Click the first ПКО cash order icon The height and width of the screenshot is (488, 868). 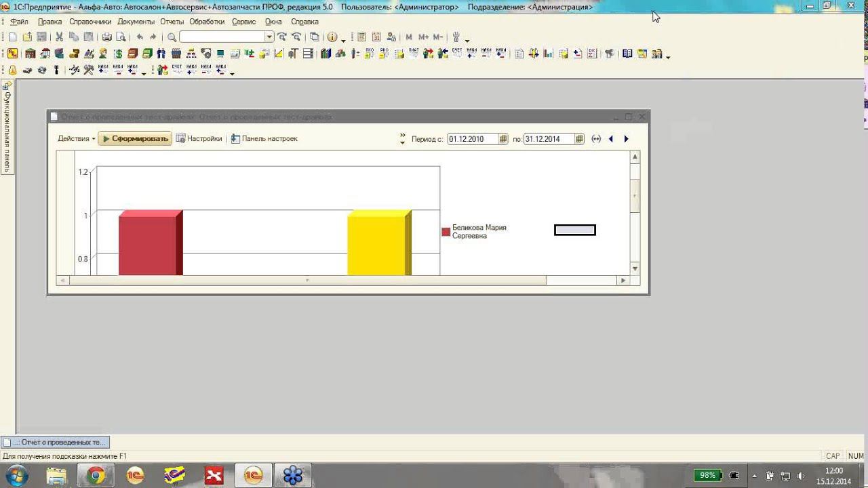click(370, 54)
